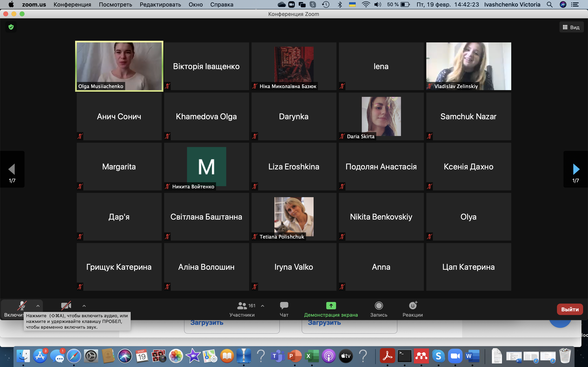The height and width of the screenshot is (367, 588).
Task: Expand video options chevron beside camera
Action: (x=84, y=306)
